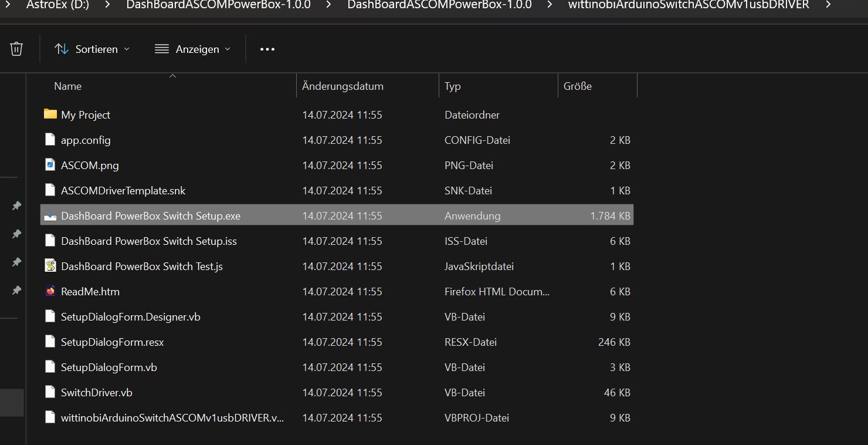The height and width of the screenshot is (445, 868).
Task: Select the DashBoard PowerBox Switch Setup.iss icon
Action: (50, 241)
